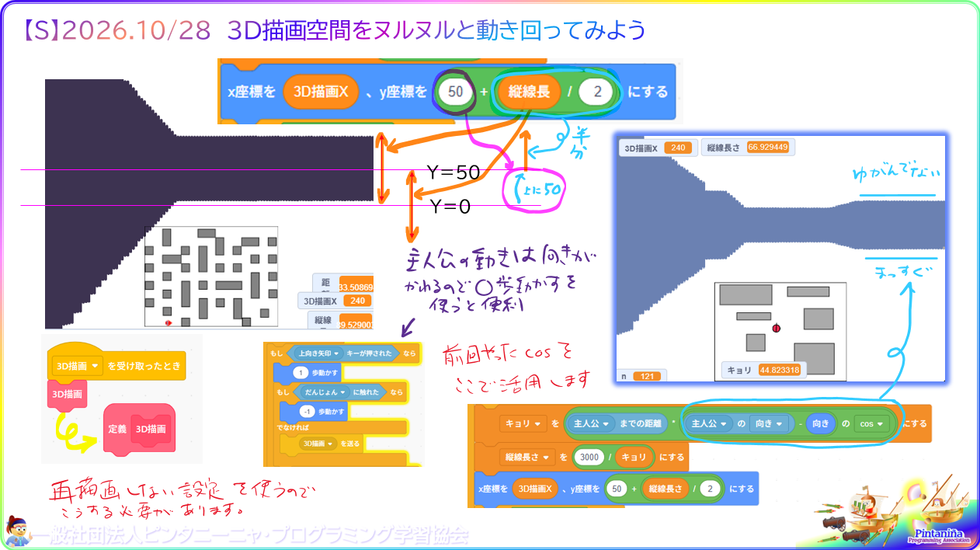
Task: Click the cartoon character avatar at bottom-left corner
Action: pos(18,531)
